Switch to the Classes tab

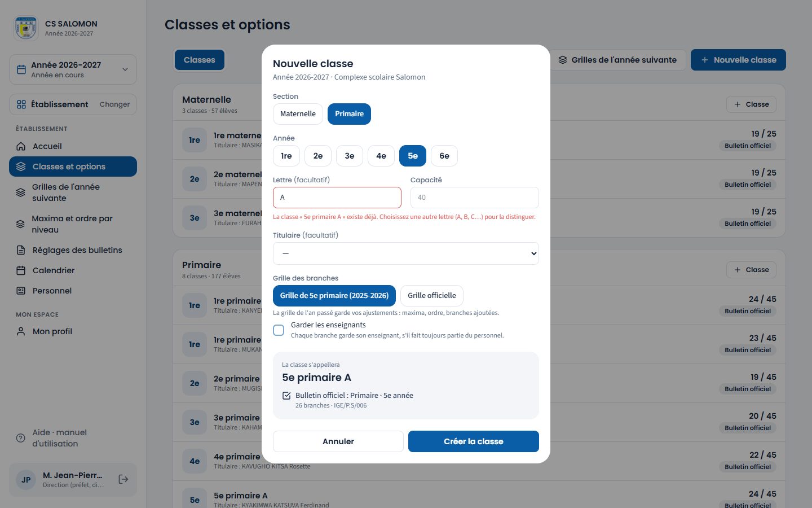pyautogui.click(x=200, y=60)
